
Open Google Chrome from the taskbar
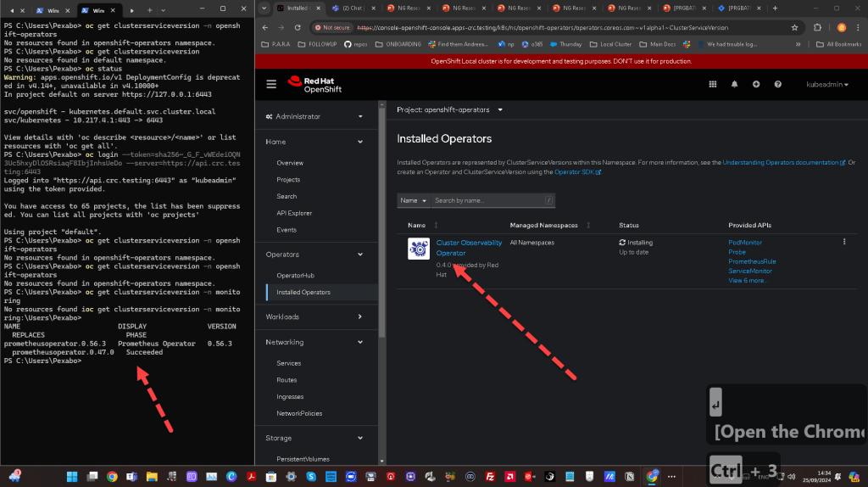click(113, 477)
